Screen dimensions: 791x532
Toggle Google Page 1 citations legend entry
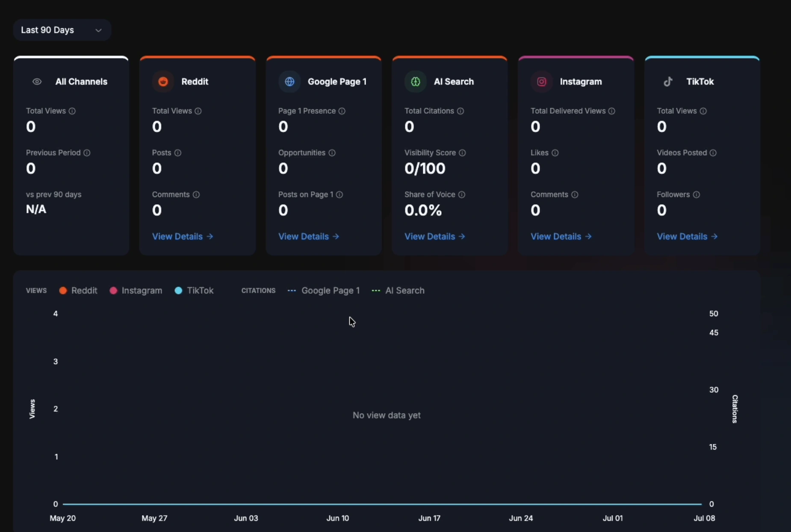tap(324, 291)
